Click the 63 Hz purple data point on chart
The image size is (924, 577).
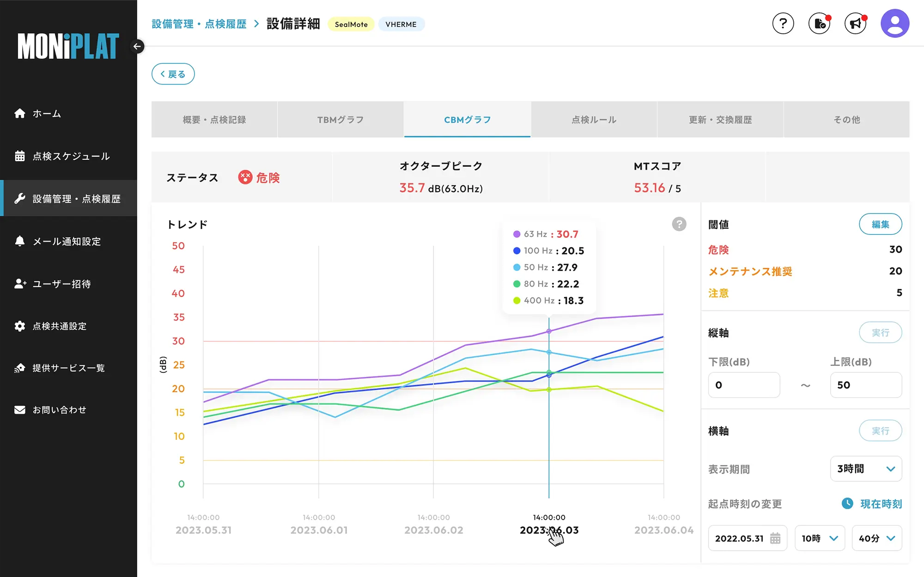pos(549,331)
